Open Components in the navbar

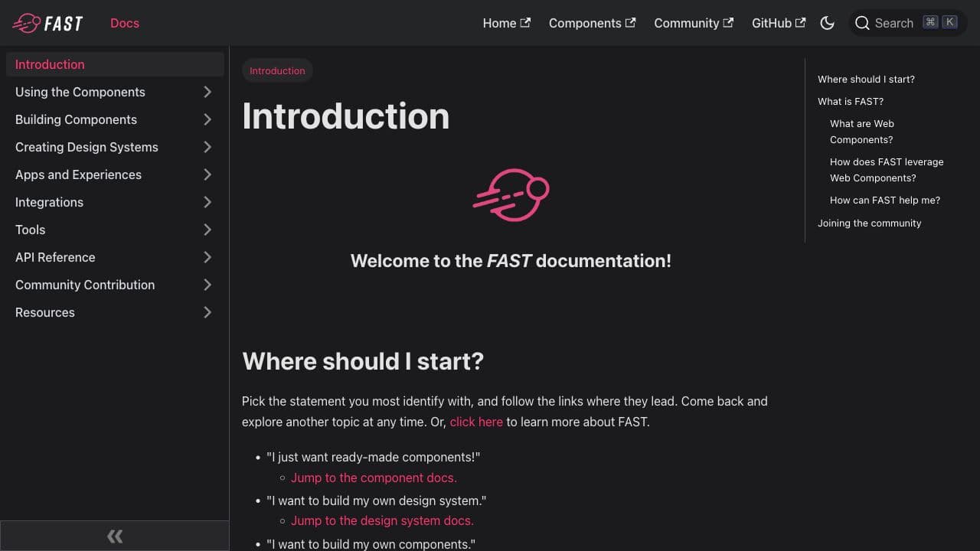pyautogui.click(x=592, y=23)
